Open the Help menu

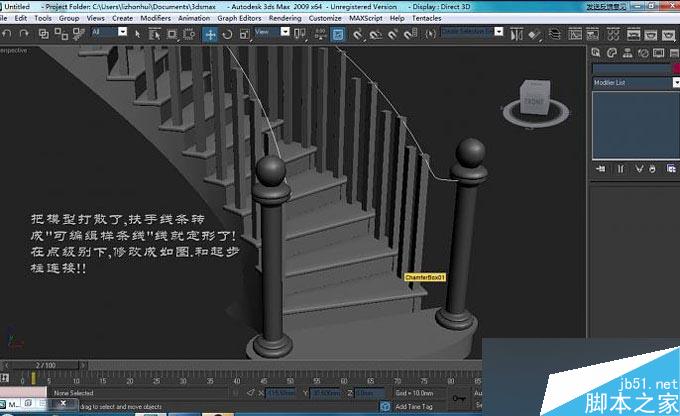[397, 18]
